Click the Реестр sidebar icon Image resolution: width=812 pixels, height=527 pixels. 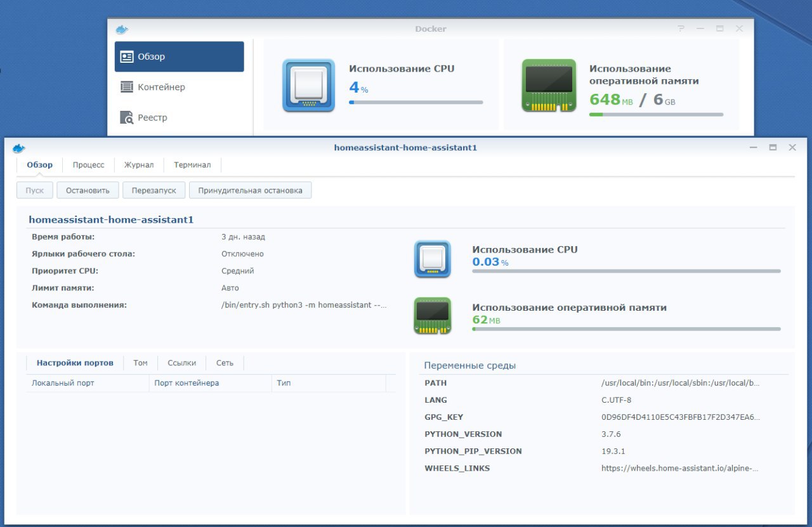click(127, 117)
